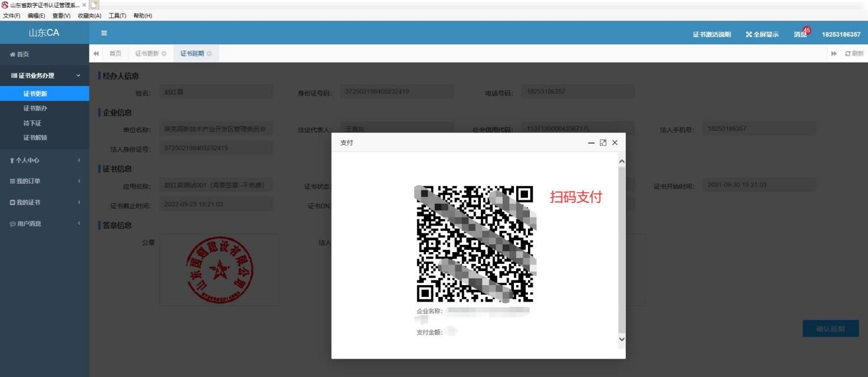This screenshot has width=868, height=377.
Task: Click the 证书截止时间 input field
Action: click(216, 205)
